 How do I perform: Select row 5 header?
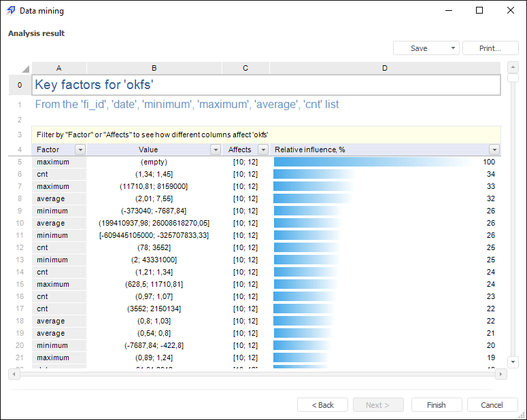[x=20, y=162]
